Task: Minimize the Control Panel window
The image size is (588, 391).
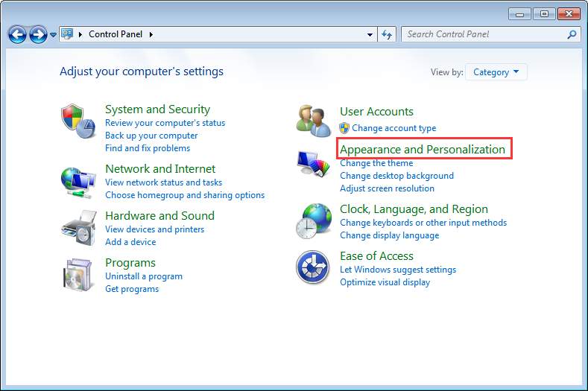Action: [x=519, y=14]
